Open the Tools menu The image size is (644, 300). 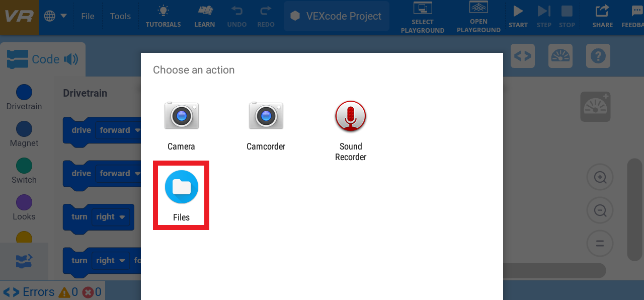[120, 16]
